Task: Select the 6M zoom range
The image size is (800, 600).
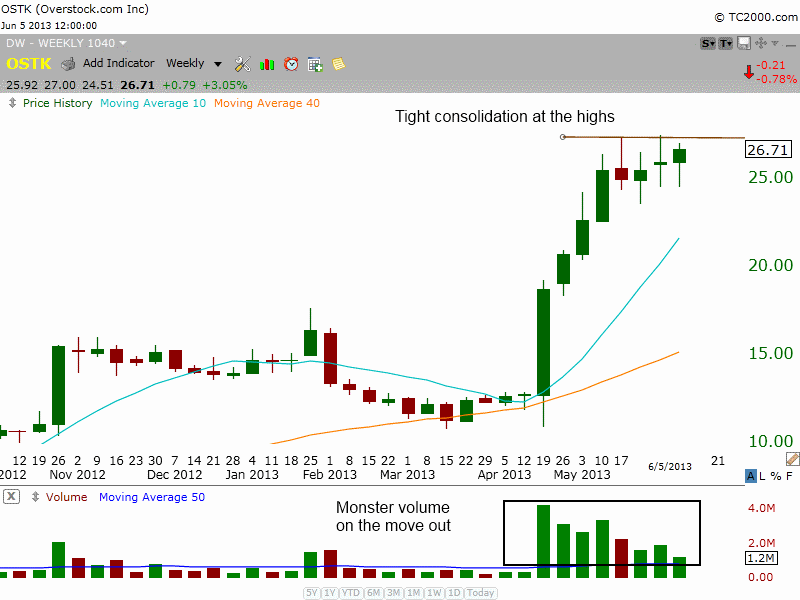Action: (373, 593)
